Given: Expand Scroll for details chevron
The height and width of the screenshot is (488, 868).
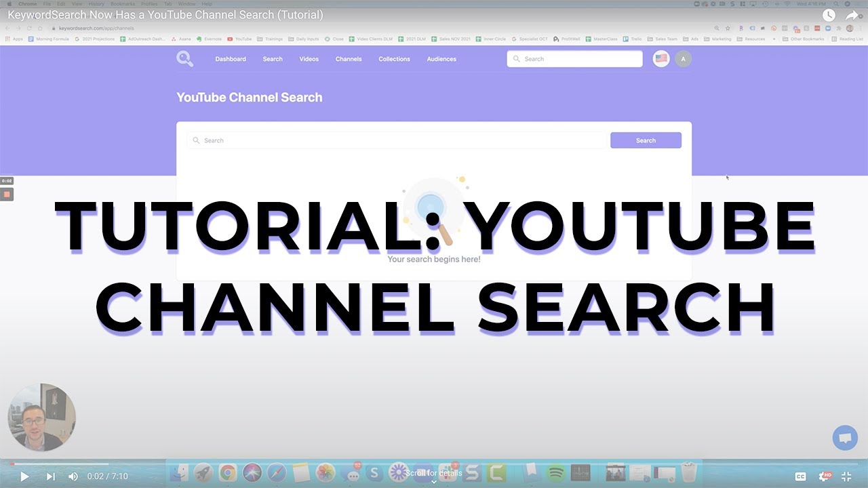Looking at the screenshot, I should (434, 482).
